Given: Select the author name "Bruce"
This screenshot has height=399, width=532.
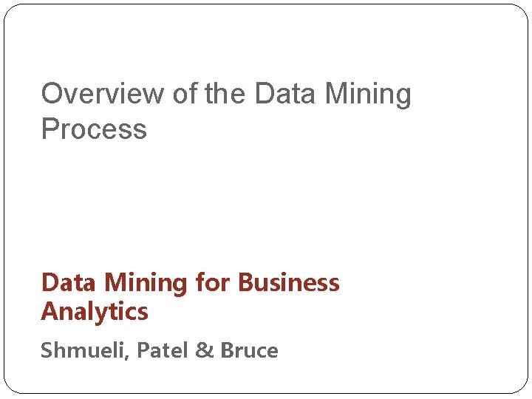Looking at the screenshot, I should [x=250, y=349].
